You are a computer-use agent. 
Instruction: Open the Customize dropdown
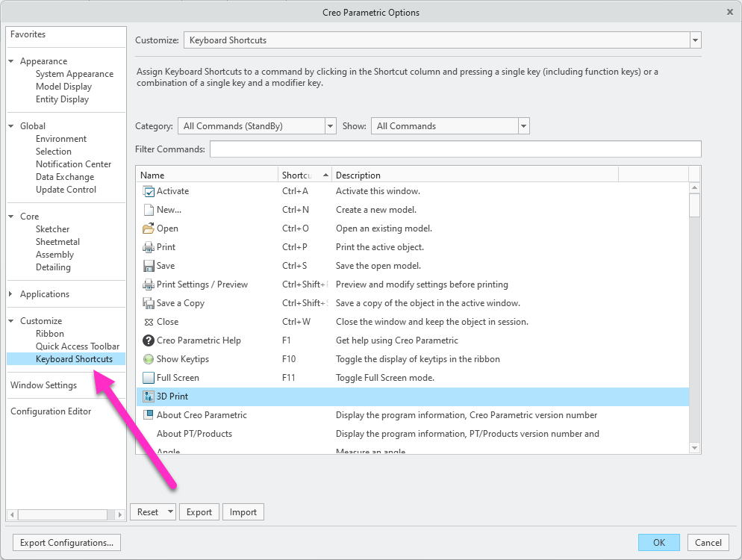point(695,40)
